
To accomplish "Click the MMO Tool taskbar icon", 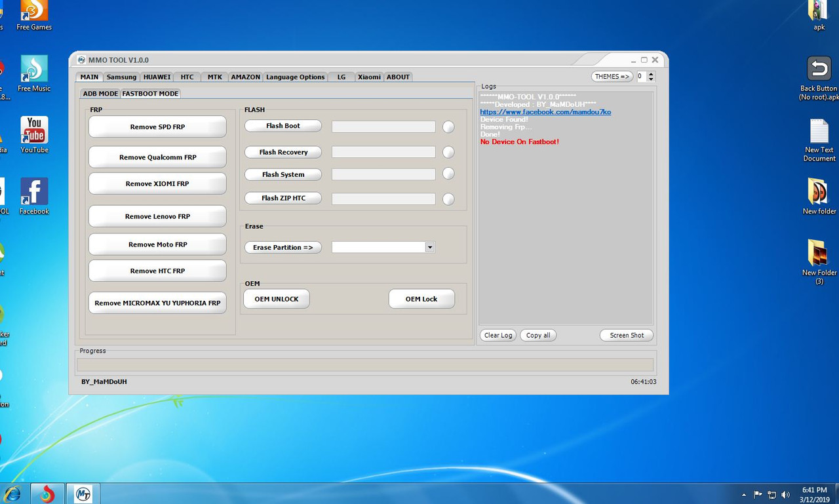I will click(x=83, y=494).
